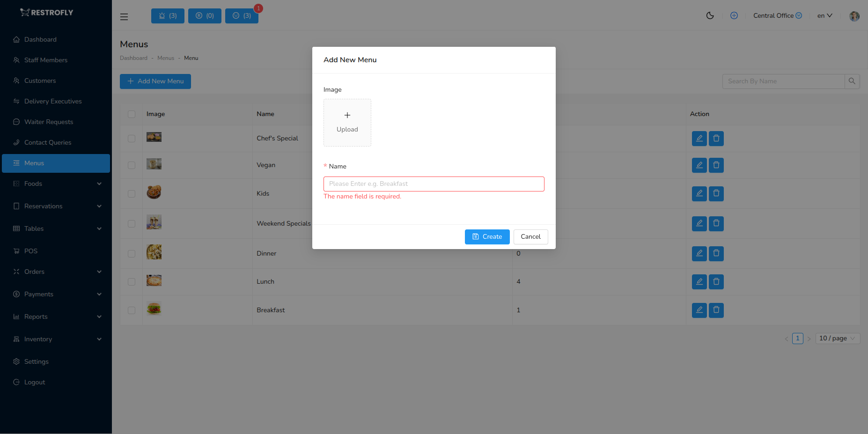The width and height of the screenshot is (868, 434).
Task: Open the refund requests icon showing (0)
Action: (x=205, y=15)
